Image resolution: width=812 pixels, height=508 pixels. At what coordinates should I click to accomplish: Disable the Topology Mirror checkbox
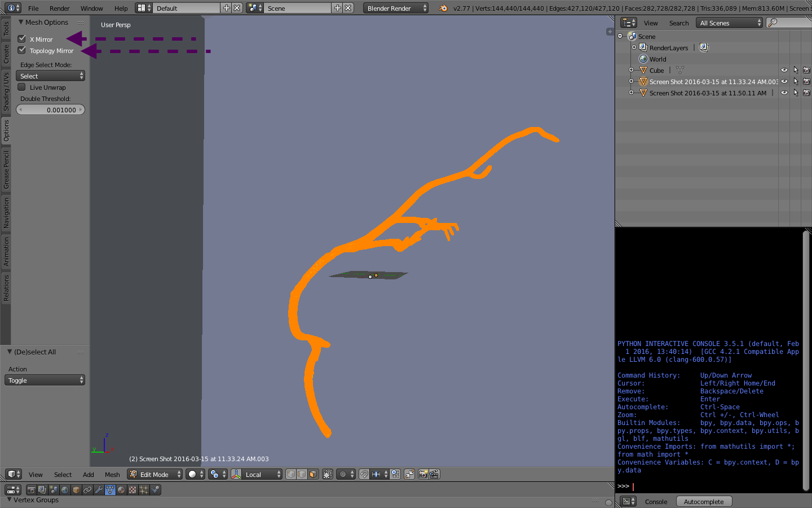tap(22, 50)
